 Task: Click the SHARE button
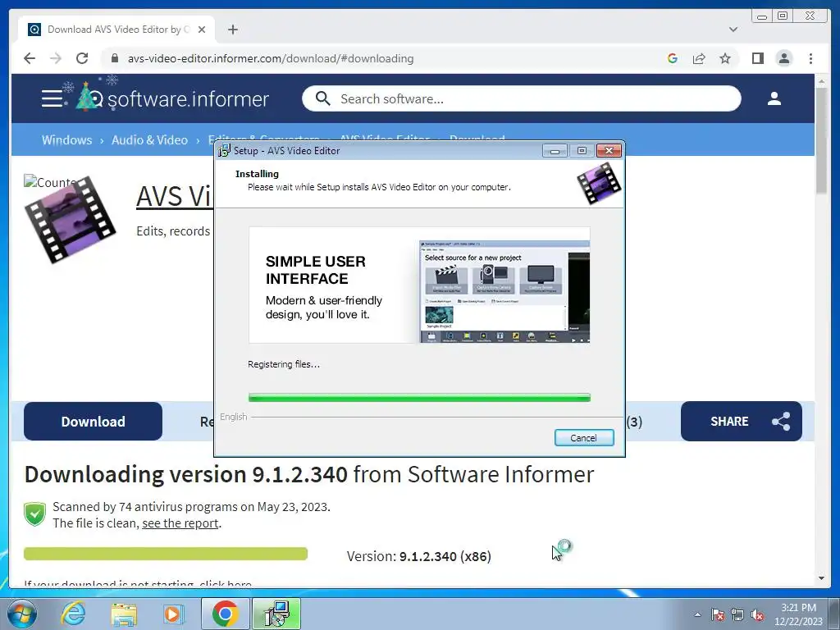[x=742, y=422]
